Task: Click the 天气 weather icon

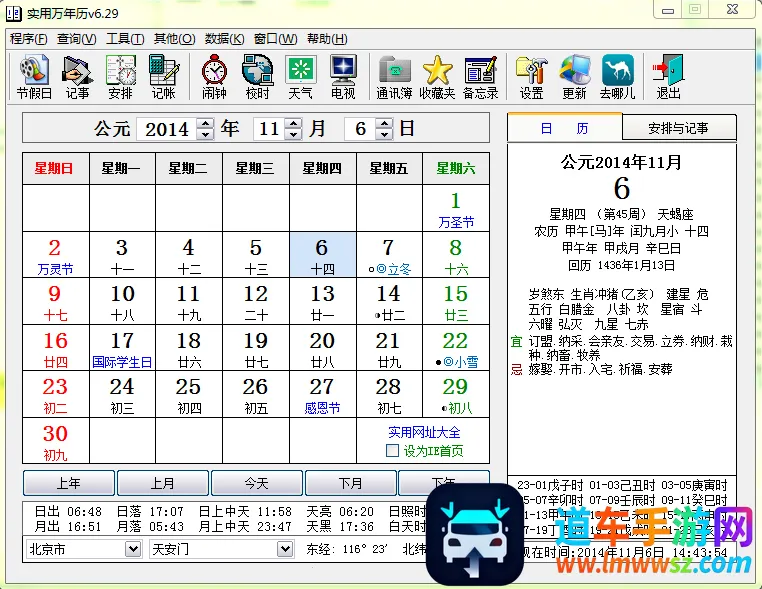Action: click(x=300, y=76)
